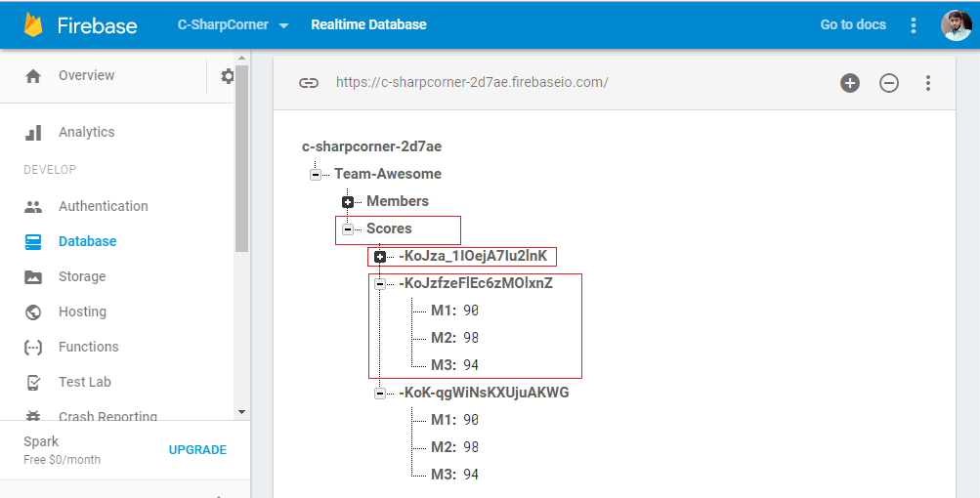Open the Overview page
The width and height of the screenshot is (980, 498).
[87, 75]
